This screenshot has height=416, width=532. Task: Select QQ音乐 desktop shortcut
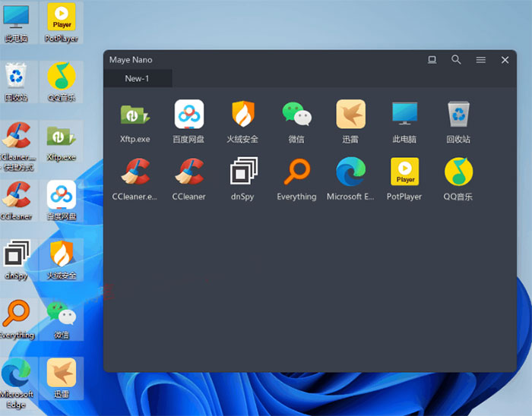coord(62,82)
